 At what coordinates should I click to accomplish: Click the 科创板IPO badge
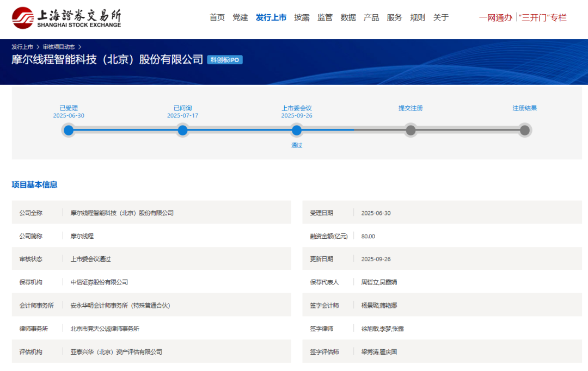pos(225,60)
